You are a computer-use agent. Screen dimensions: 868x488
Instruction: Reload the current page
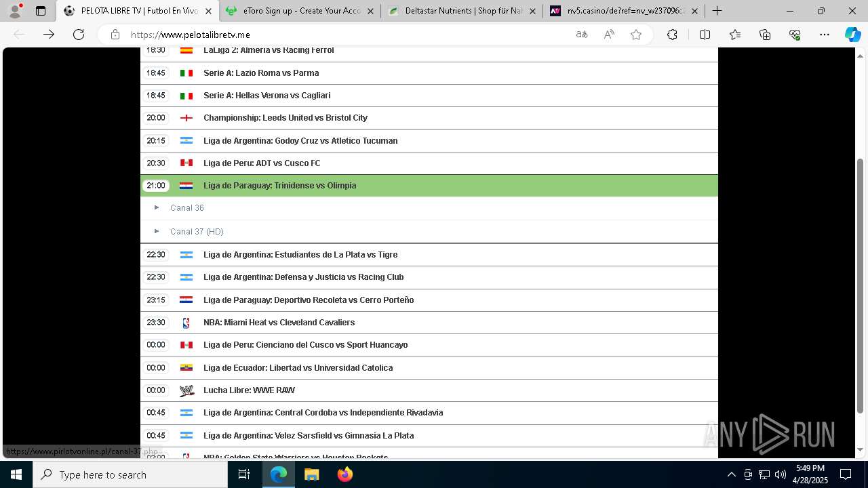[79, 35]
